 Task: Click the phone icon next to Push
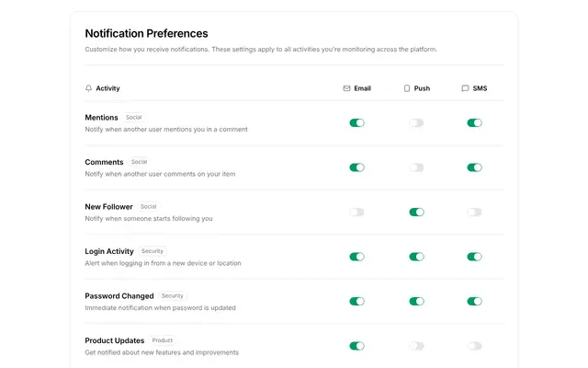pos(407,88)
